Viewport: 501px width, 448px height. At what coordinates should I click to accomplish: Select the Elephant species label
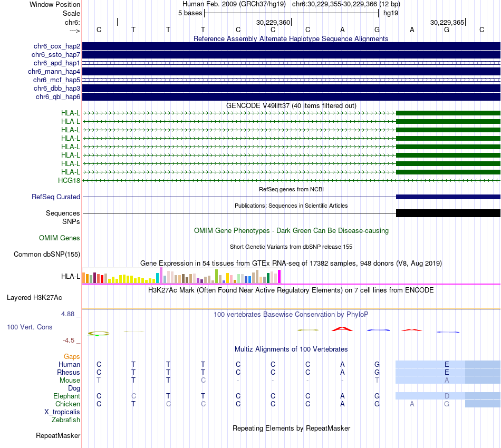click(x=66, y=396)
